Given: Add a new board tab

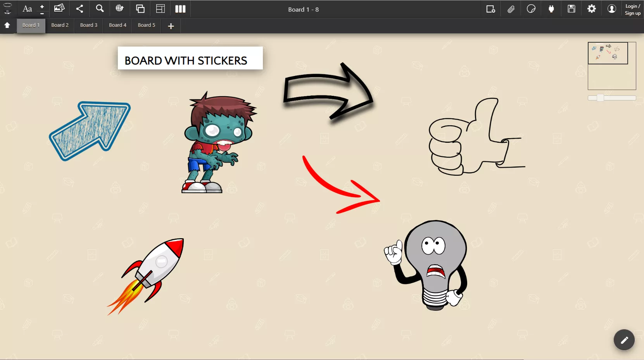Looking at the screenshot, I should click(171, 26).
